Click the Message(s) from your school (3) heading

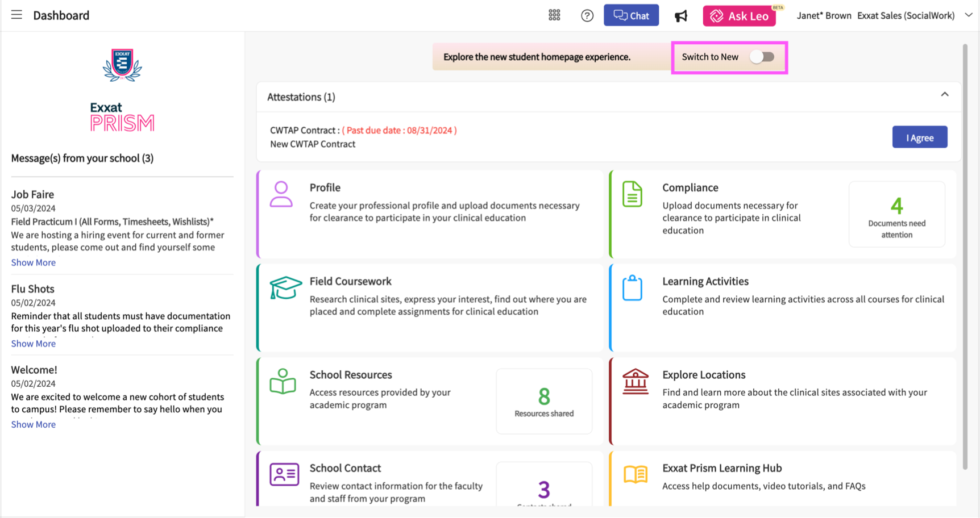pos(82,158)
